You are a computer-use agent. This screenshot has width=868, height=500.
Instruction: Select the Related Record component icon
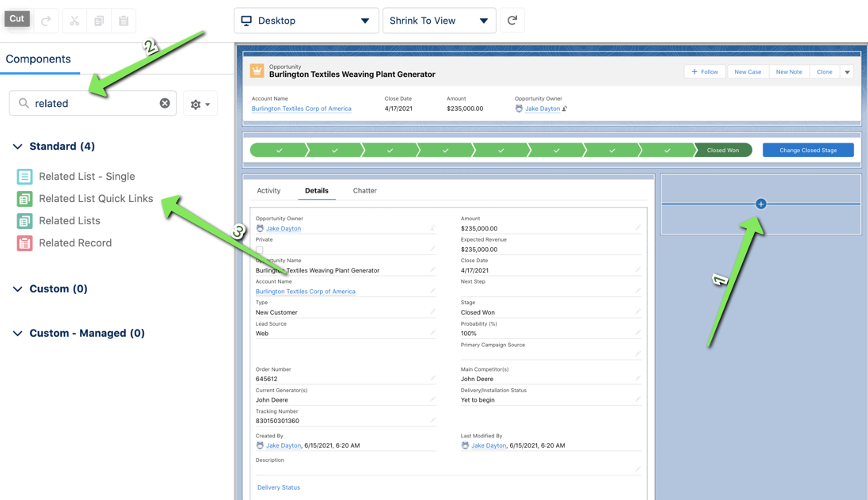click(x=25, y=243)
